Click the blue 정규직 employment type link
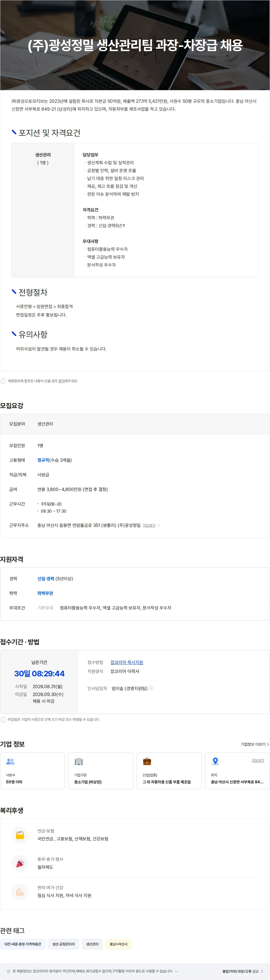This screenshot has height=980, width=270. coord(43,460)
